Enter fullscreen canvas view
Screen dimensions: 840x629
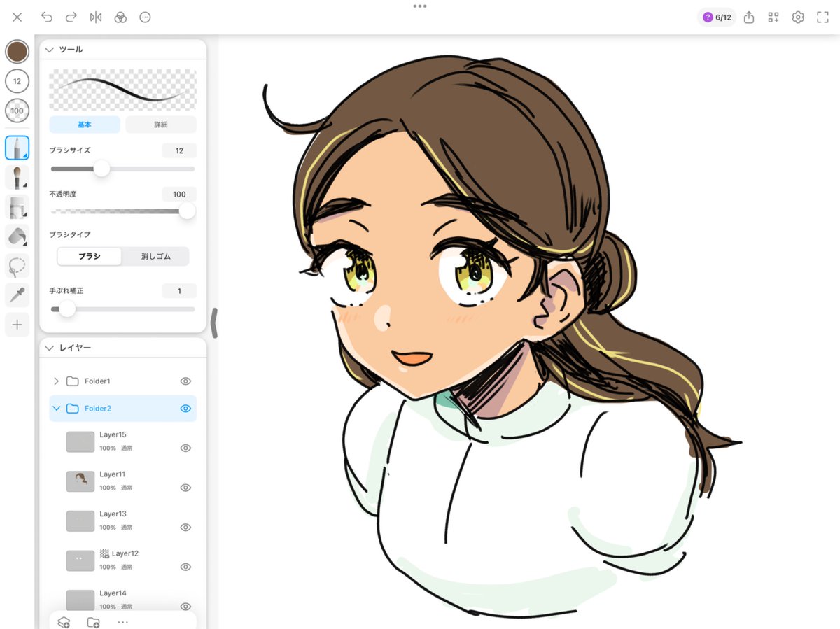(822, 17)
